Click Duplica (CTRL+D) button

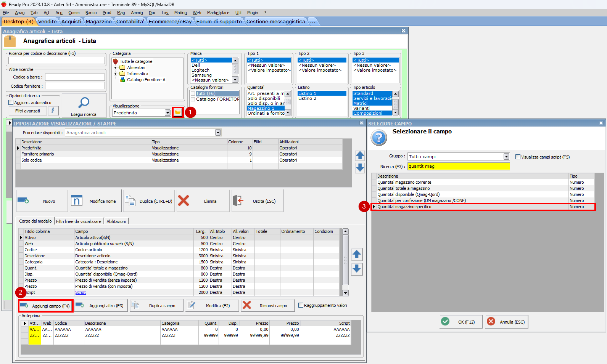pyautogui.click(x=149, y=201)
